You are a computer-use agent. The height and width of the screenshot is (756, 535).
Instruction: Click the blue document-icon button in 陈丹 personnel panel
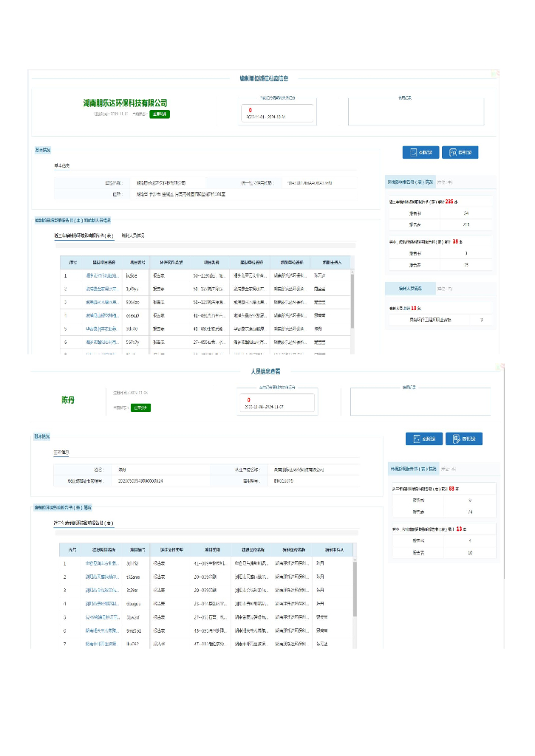click(x=464, y=439)
